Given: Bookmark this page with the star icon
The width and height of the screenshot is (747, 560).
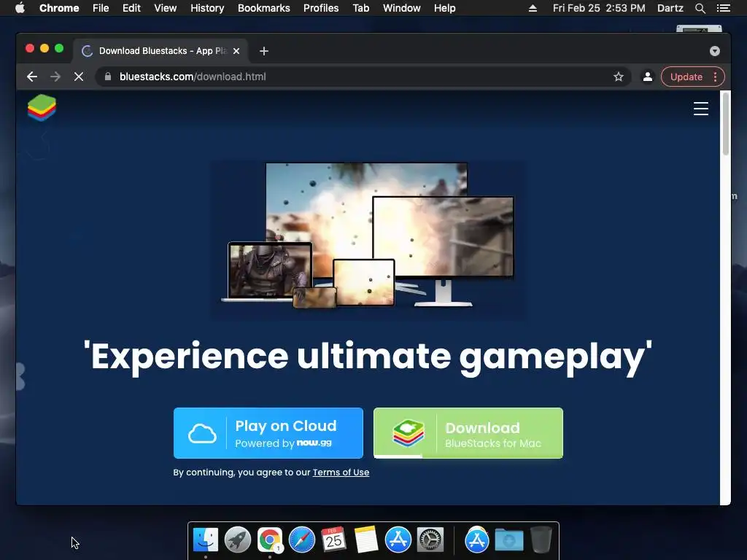Looking at the screenshot, I should coord(619,77).
